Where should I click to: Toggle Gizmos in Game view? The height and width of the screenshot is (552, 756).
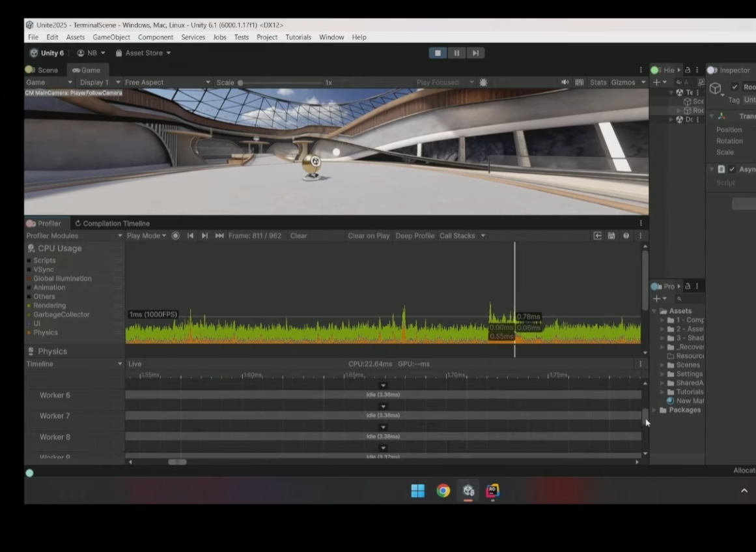(x=623, y=83)
